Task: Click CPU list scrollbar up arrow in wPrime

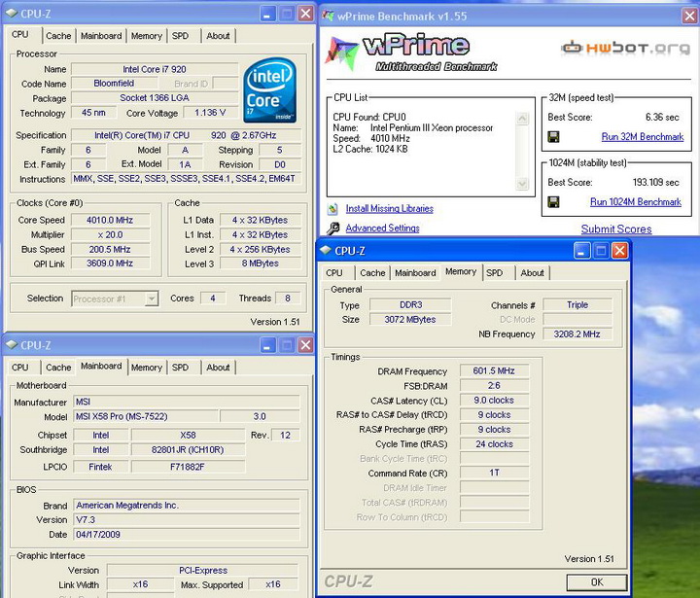Action: click(522, 119)
